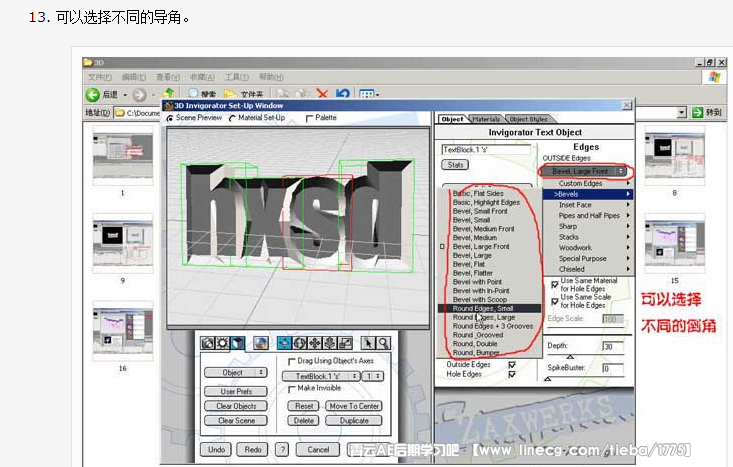Toggle the Palette checkbox
Screen dimensions: 733x467
pos(309,118)
